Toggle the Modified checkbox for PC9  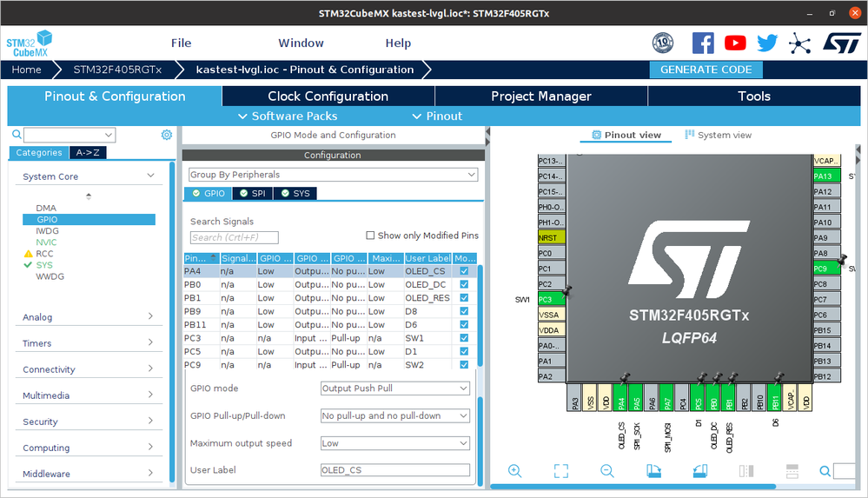(x=464, y=364)
